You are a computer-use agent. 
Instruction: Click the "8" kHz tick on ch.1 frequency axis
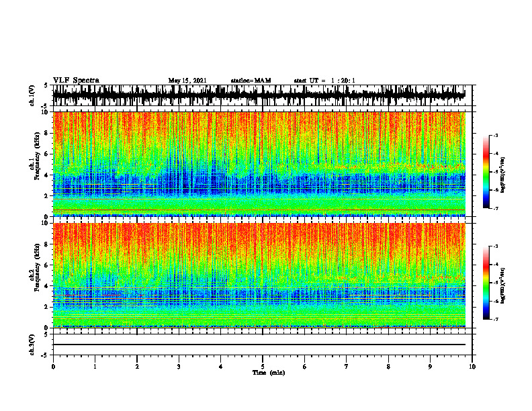(47, 133)
